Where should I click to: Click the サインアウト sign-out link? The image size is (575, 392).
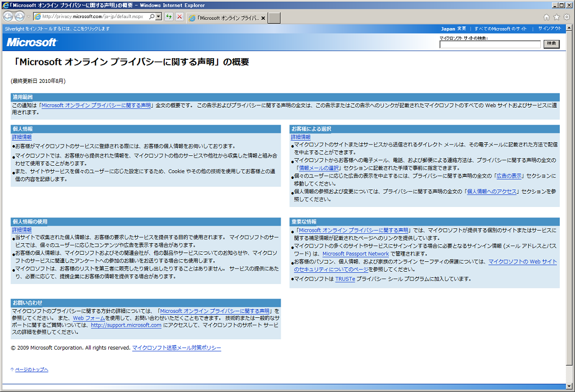[x=549, y=29]
